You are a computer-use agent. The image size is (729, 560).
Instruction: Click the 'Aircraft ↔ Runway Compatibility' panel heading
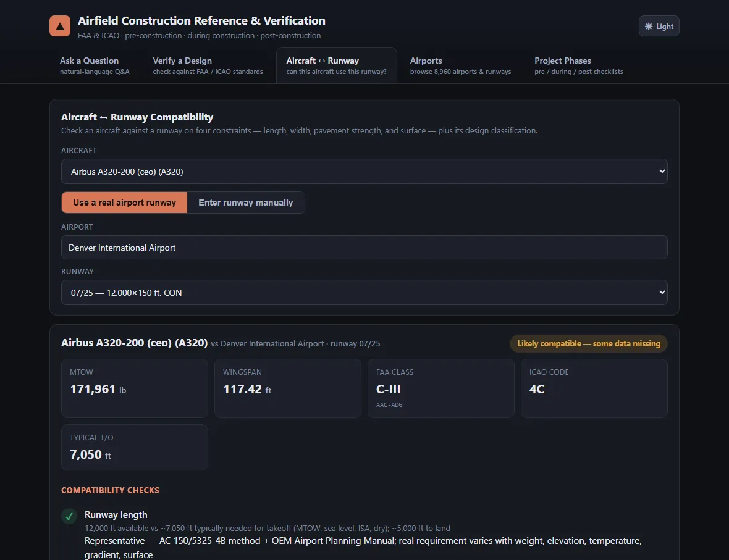click(x=137, y=117)
